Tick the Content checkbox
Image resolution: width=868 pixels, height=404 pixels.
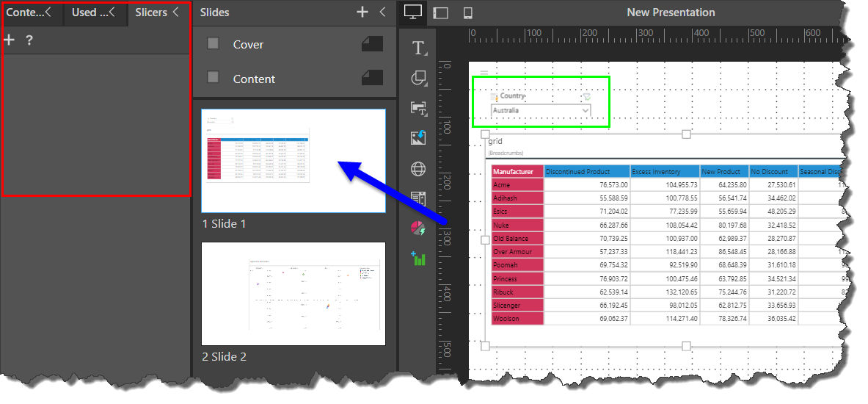coord(213,77)
